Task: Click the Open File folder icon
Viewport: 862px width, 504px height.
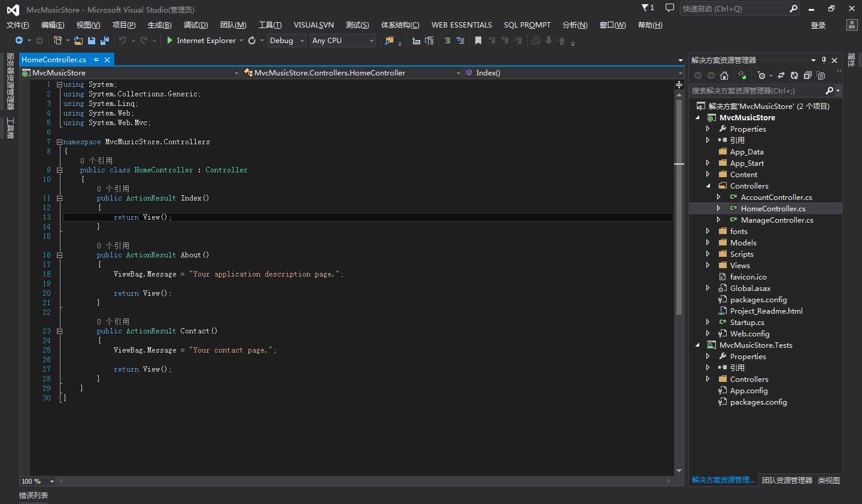Action: [78, 41]
